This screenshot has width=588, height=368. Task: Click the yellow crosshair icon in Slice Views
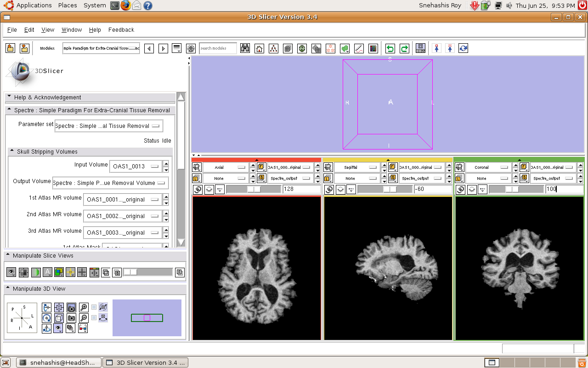70,272
